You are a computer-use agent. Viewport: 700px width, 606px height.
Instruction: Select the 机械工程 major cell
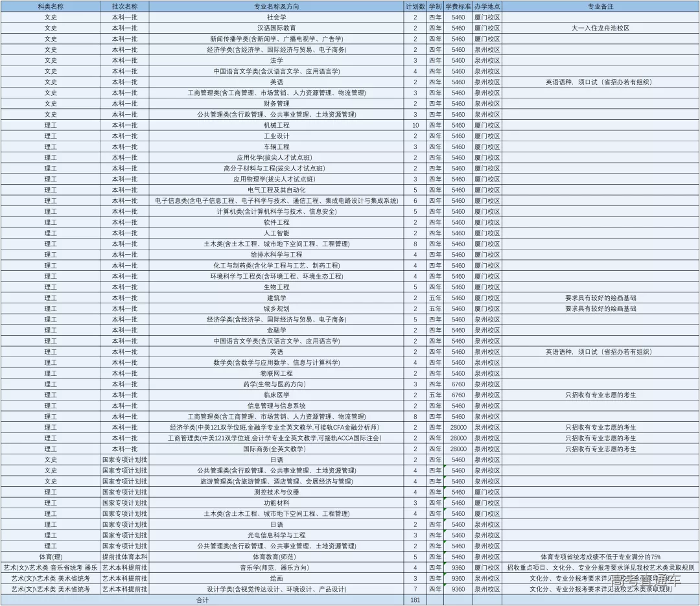276,125
